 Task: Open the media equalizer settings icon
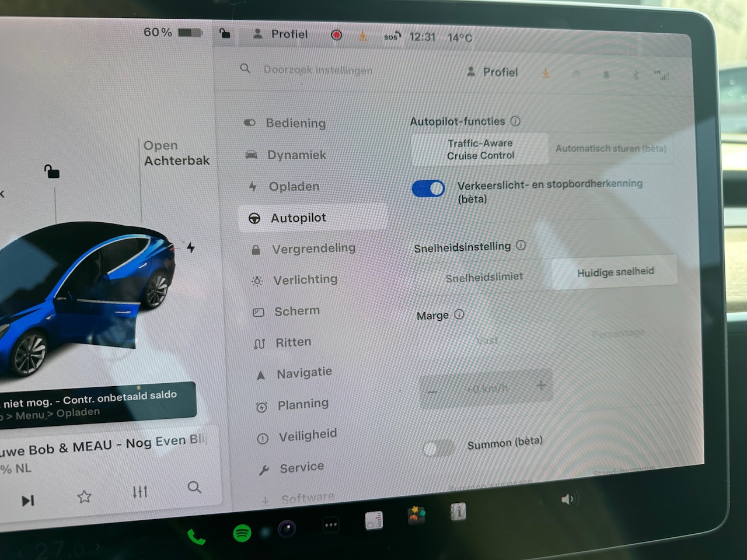140,492
